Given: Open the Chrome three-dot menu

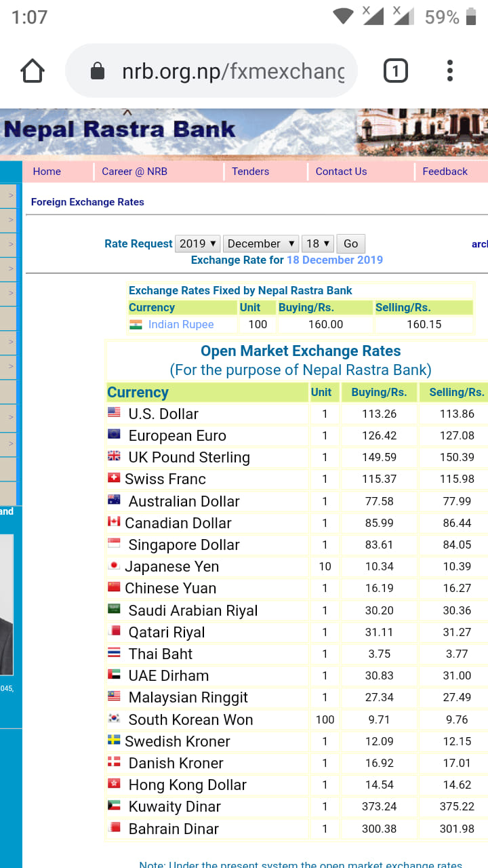Looking at the screenshot, I should [449, 71].
